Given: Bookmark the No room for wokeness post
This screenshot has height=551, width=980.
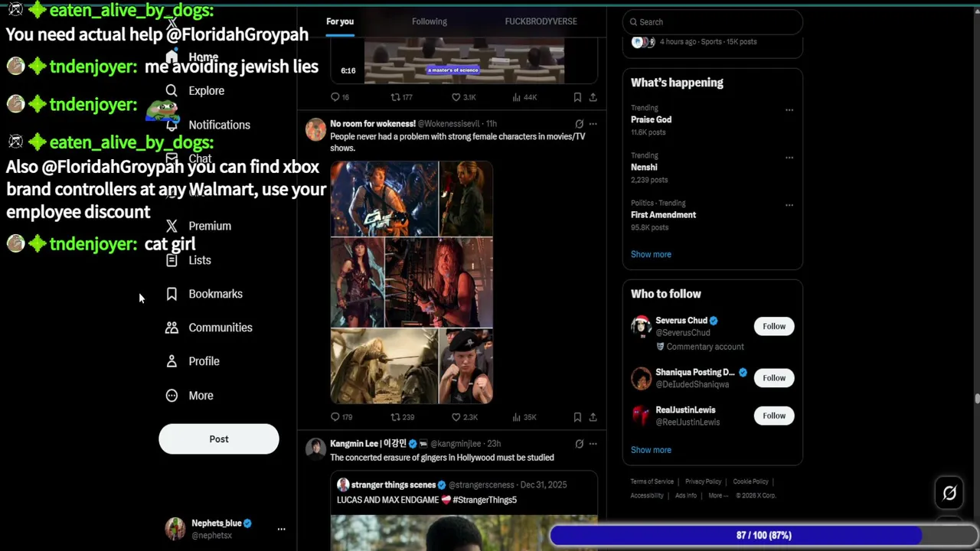Looking at the screenshot, I should 577,417.
